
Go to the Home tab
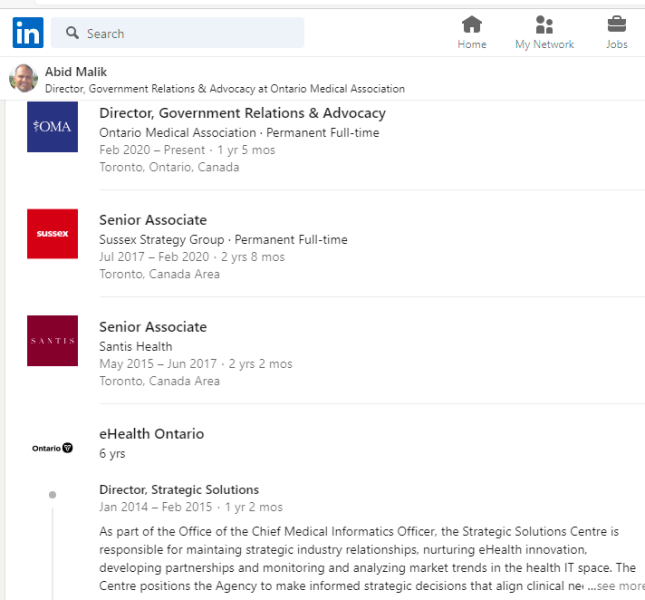pos(472,32)
